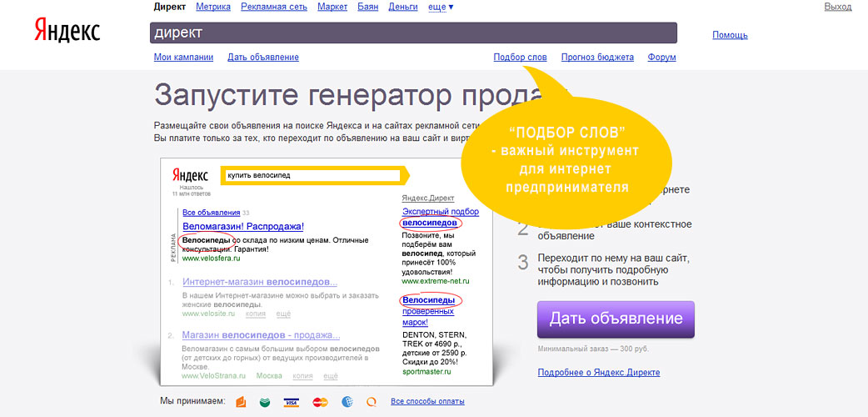The image size is (868, 417).
Task: Select the MasterCard payment icon
Action: pyautogui.click(x=320, y=402)
